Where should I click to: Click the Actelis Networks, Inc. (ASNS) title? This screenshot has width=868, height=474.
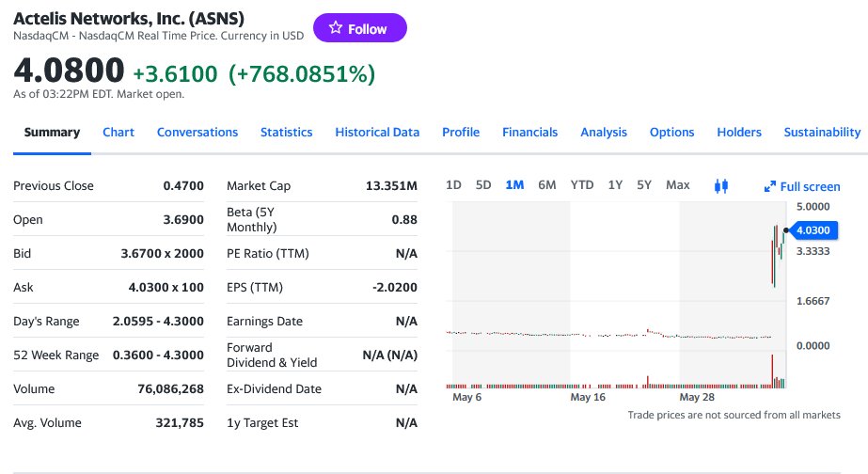coord(129,18)
